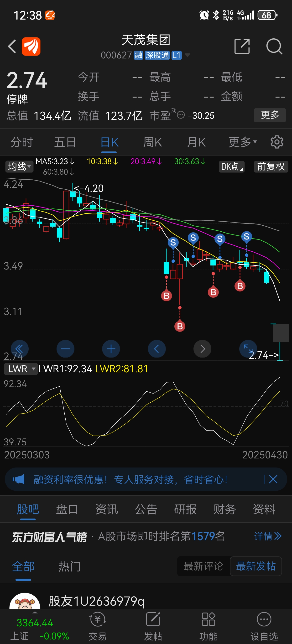Viewport: 292px width, 644px height.
Task: Tap the 东方财富人气榜 heading
Action: (49, 536)
